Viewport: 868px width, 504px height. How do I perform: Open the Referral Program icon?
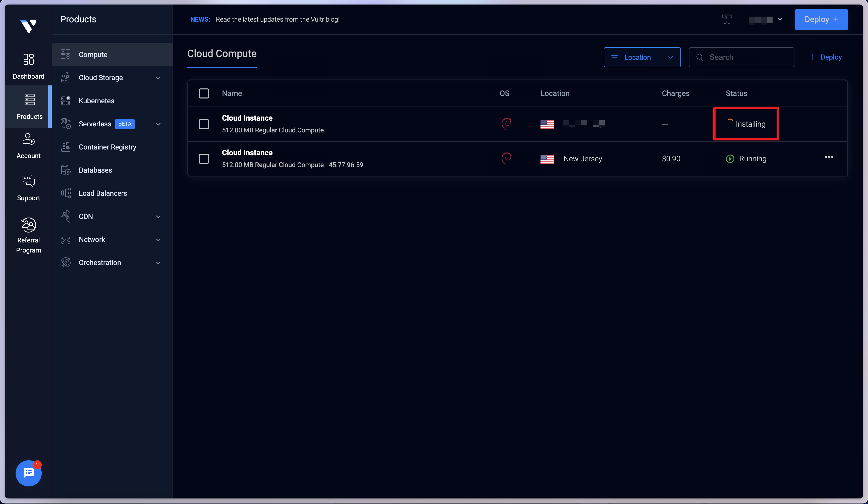pos(28,225)
